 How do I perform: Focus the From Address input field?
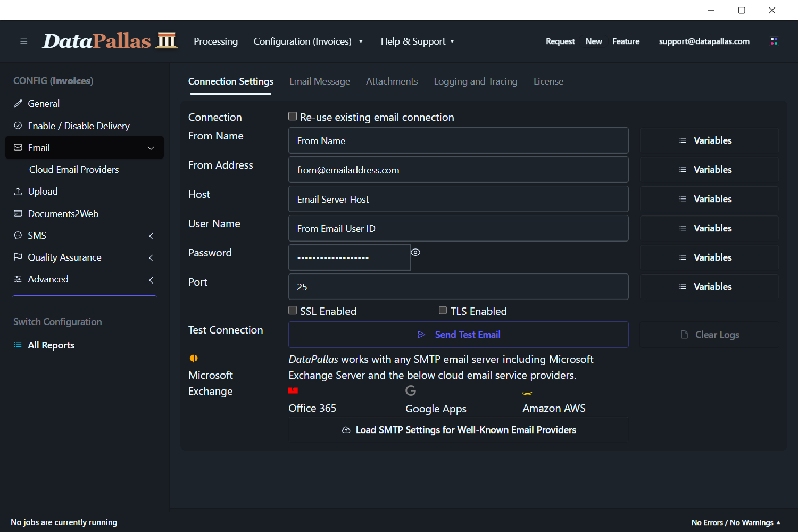click(459, 170)
